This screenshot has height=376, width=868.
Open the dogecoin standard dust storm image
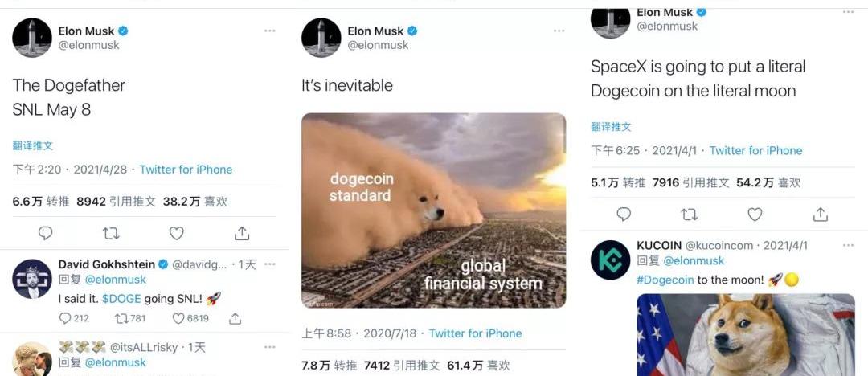(433, 210)
